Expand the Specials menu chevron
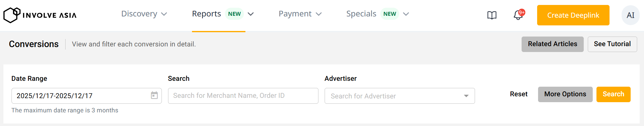 (406, 14)
